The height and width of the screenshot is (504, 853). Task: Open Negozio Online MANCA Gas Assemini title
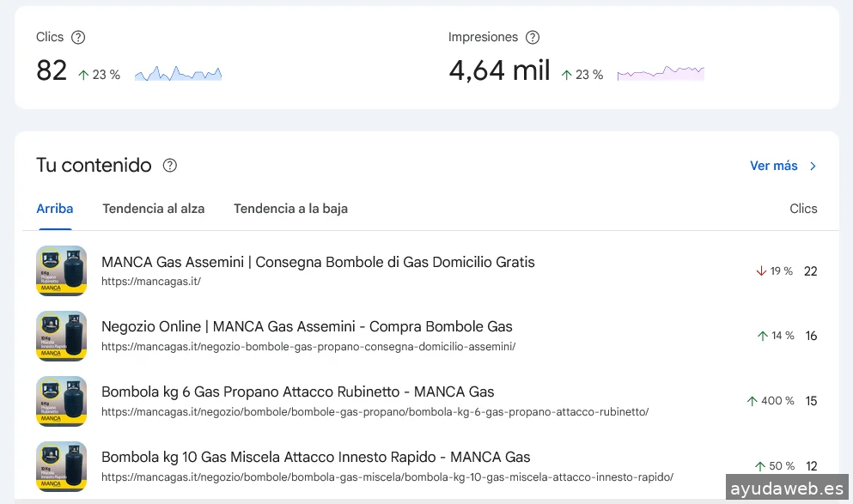(x=307, y=326)
